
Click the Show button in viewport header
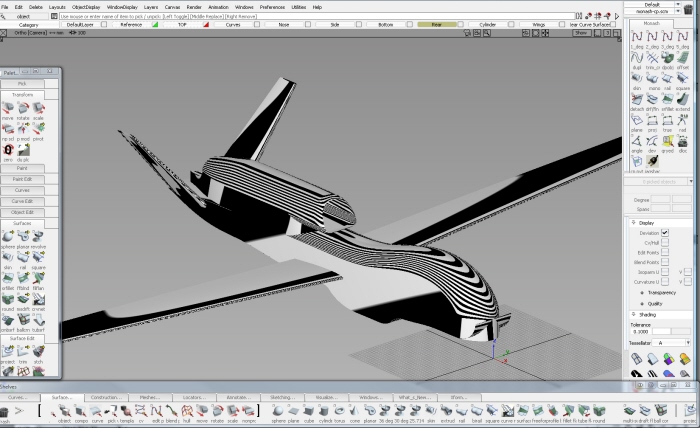(581, 33)
